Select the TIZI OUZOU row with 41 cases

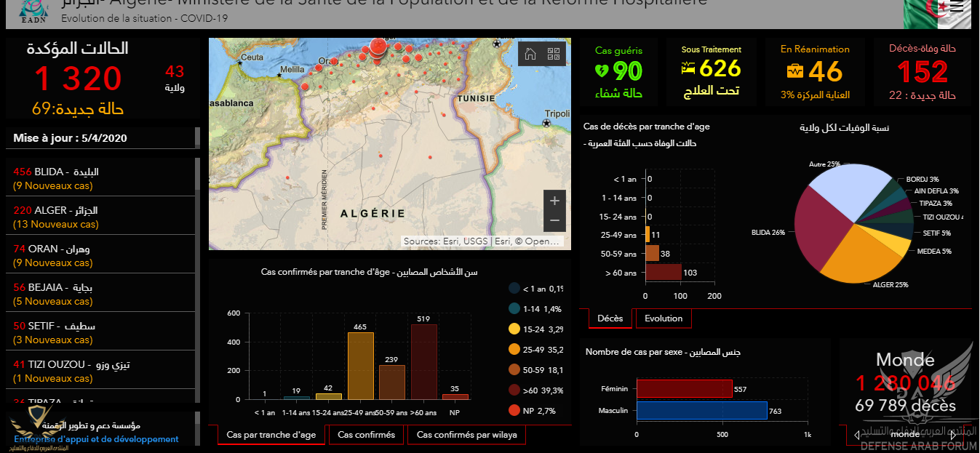(x=100, y=371)
